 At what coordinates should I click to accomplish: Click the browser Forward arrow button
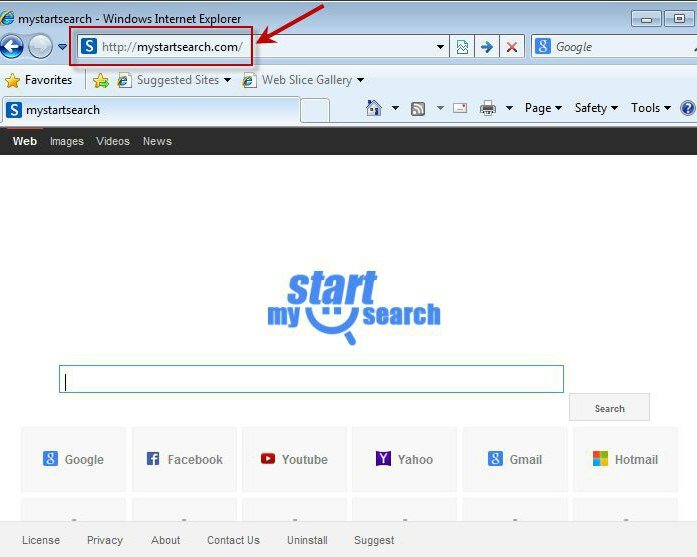pos(40,46)
